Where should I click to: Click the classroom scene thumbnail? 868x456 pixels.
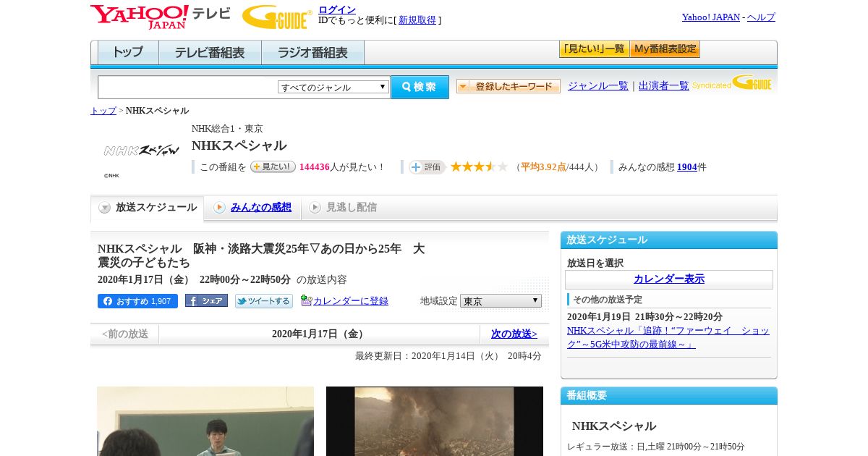(x=205, y=421)
